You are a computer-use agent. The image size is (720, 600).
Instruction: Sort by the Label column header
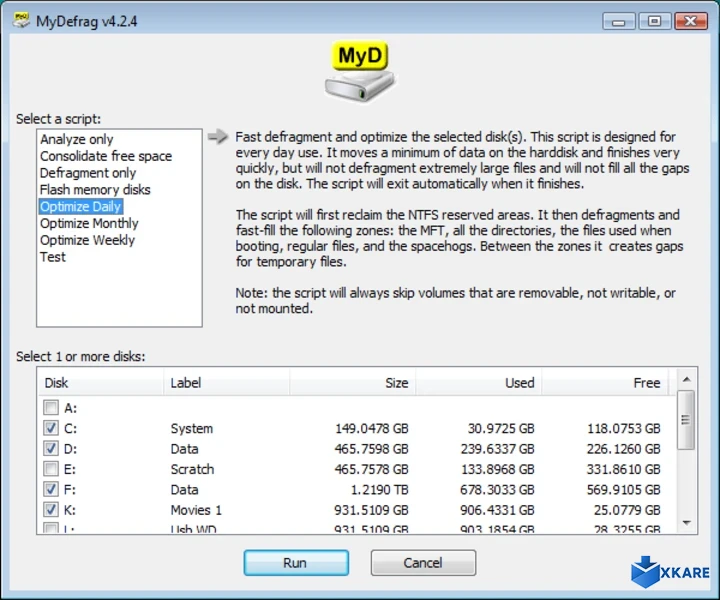tap(226, 382)
